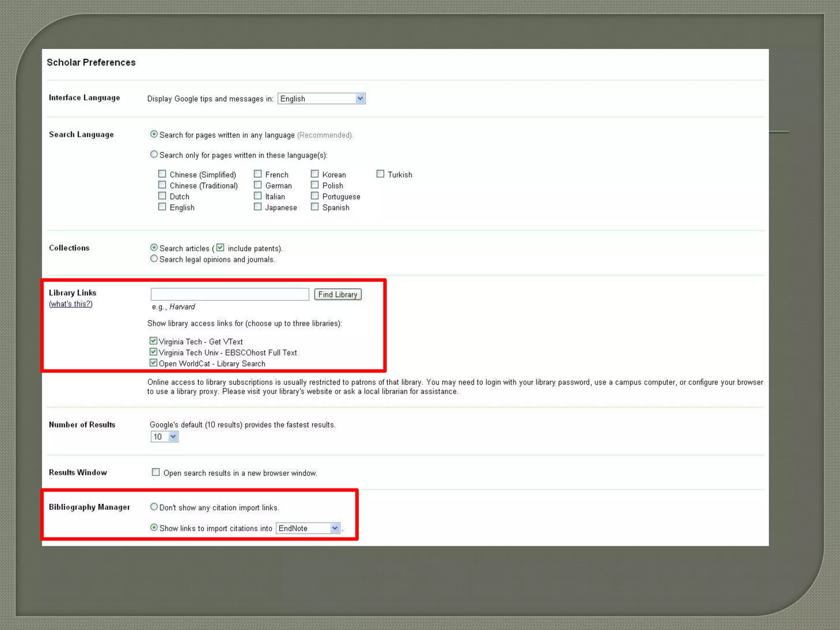Uncheck Open WorldCat - Library Search
Screen dimensions: 840x630
pos(153,363)
